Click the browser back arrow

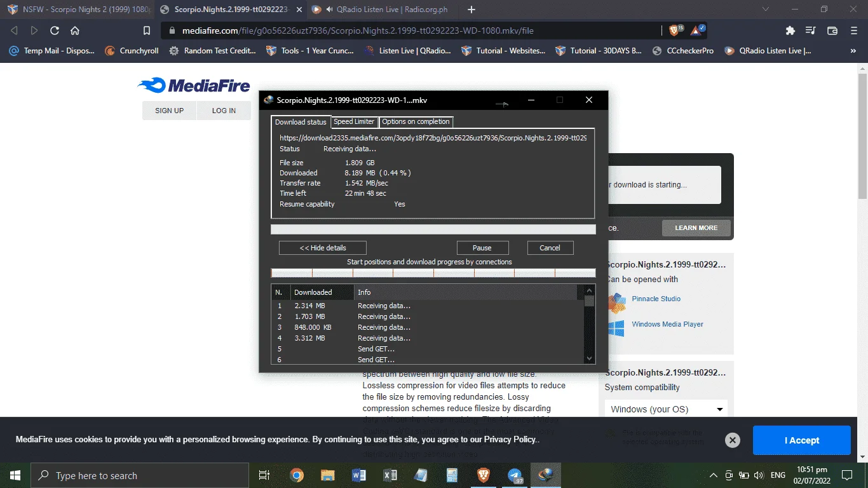(14, 30)
